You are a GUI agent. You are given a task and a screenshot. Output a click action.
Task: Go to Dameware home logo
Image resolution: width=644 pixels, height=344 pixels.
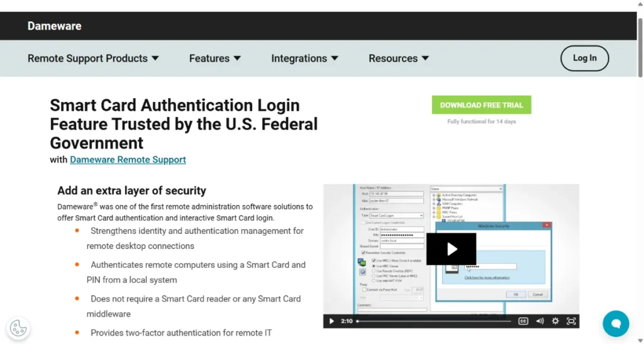point(54,26)
